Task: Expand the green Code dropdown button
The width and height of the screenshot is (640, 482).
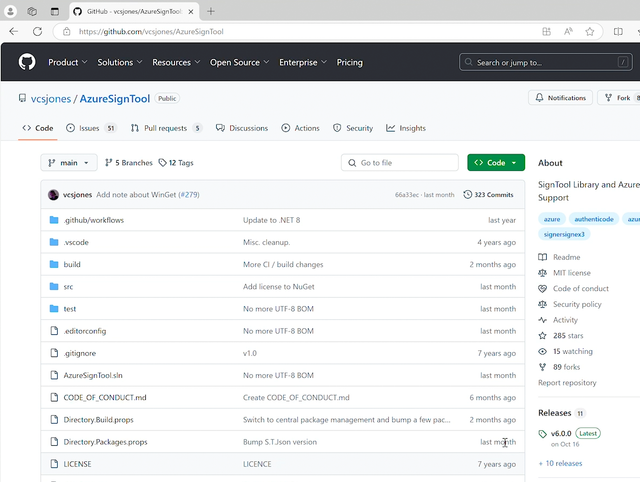Action: point(495,162)
